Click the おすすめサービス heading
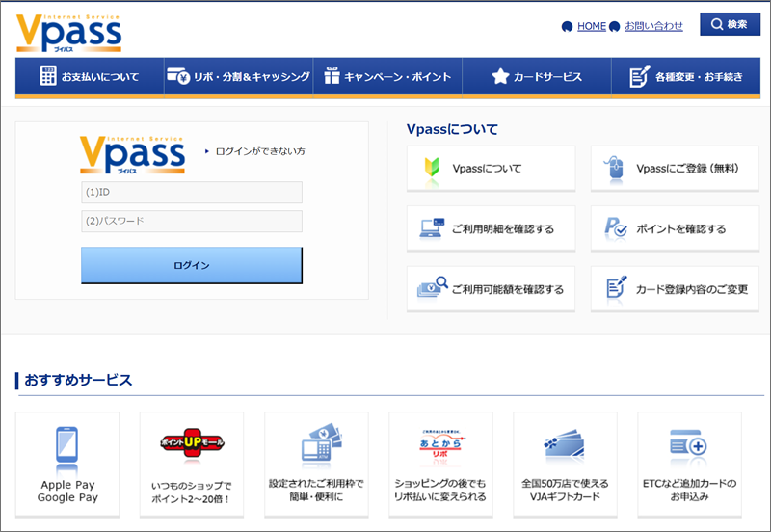Screen dimensions: 771x532 point(78,380)
